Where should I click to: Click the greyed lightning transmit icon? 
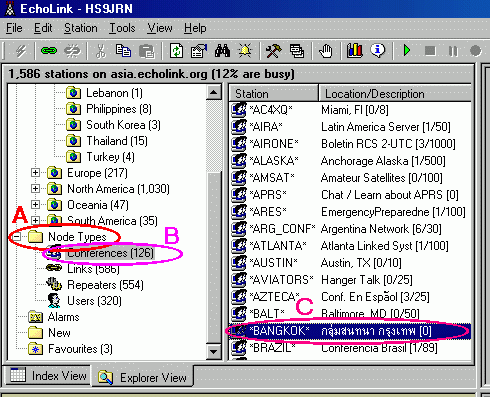[x=21, y=51]
